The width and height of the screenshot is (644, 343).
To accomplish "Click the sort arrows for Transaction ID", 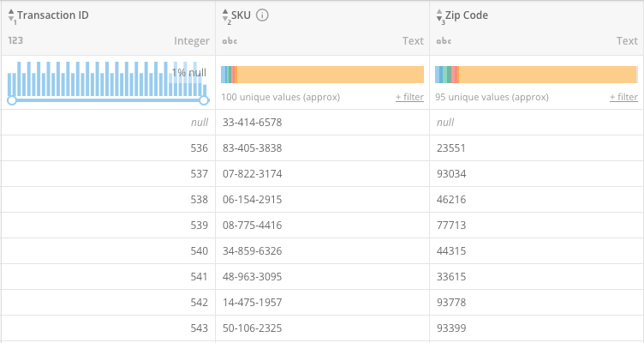I will pos(11,16).
